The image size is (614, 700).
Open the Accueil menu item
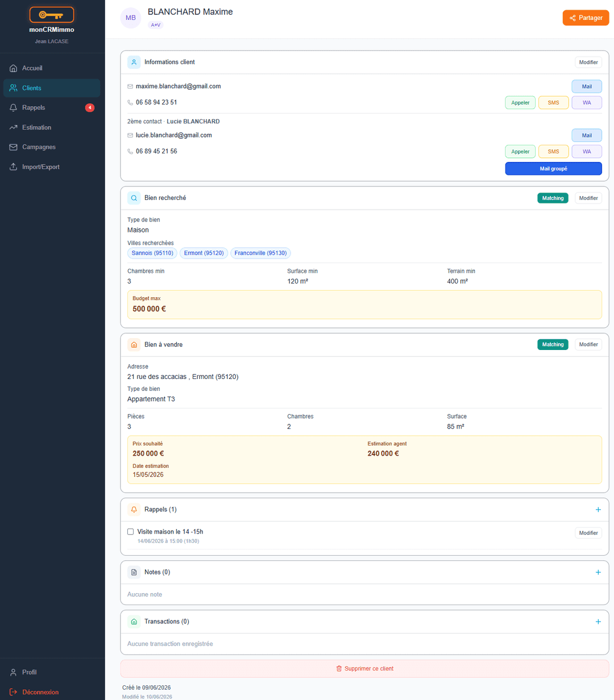[52, 68]
